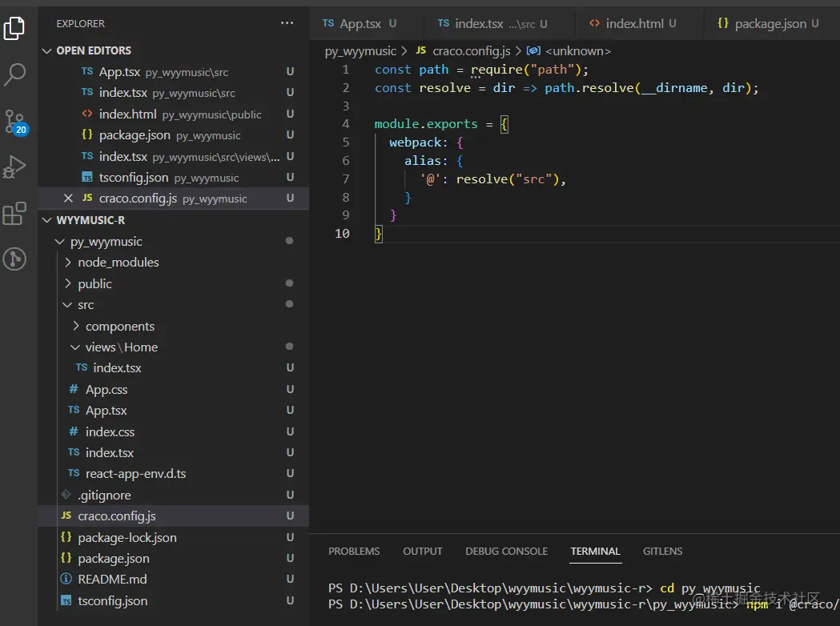Screen dimensions: 840x626
Task: Click <unknown> in the breadcrumb
Action: pyautogui.click(x=577, y=51)
